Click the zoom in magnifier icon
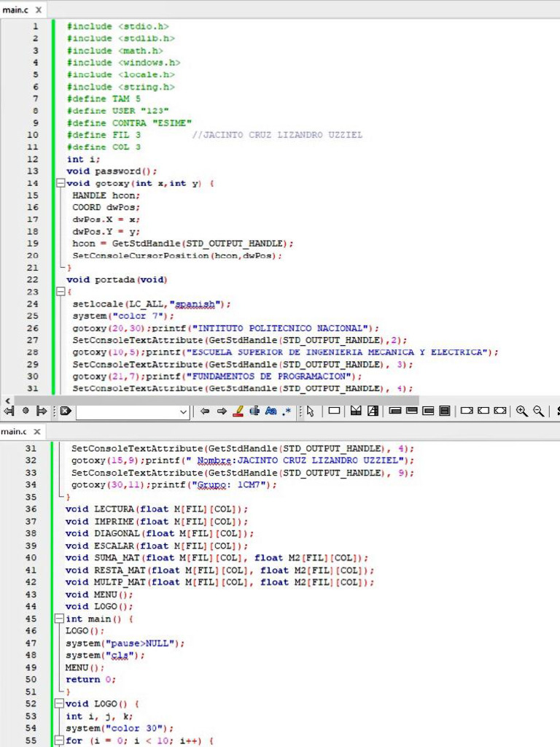The height and width of the screenshot is (747, 560). point(522,411)
